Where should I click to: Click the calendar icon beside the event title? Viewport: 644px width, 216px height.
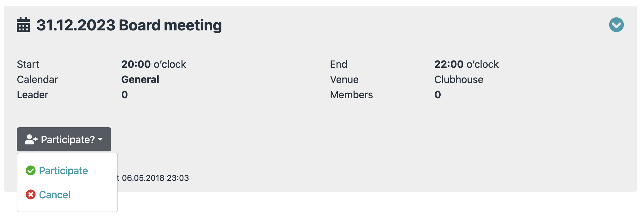(x=23, y=25)
